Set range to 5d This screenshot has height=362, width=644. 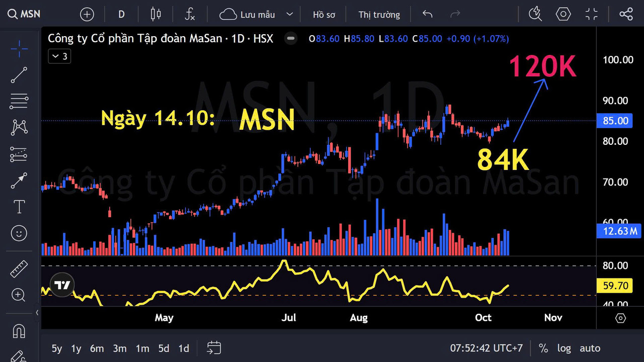164,348
